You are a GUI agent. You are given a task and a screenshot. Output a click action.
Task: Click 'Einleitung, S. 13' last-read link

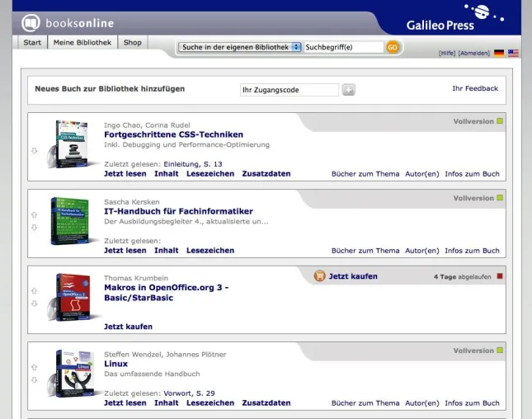coord(193,164)
